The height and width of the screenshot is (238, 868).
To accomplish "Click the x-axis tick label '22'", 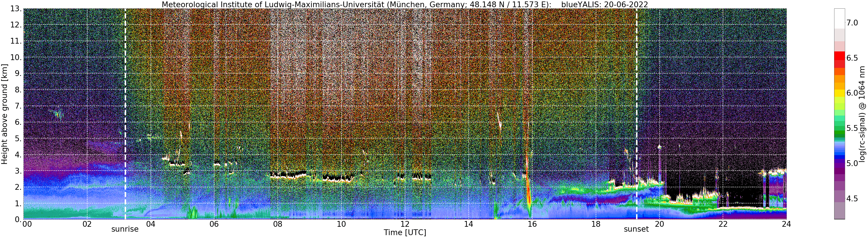I will (x=723, y=224).
